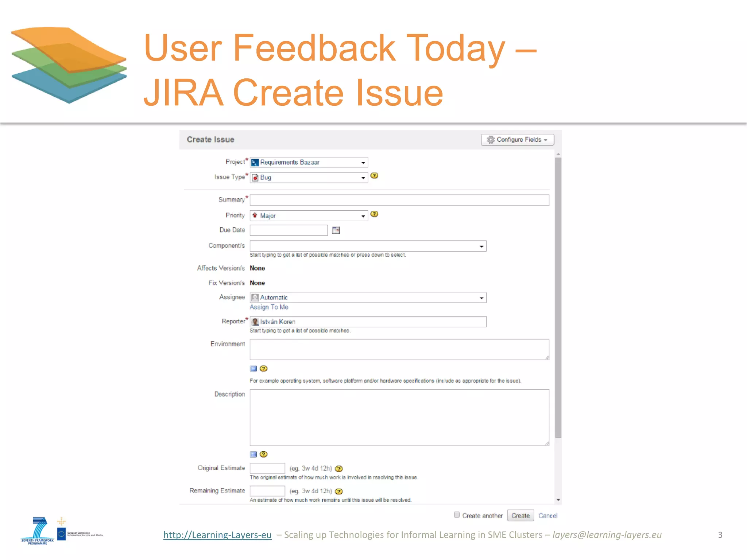The height and width of the screenshot is (560, 747).
Task: Click the Issue Type help question icon
Action: point(374,176)
